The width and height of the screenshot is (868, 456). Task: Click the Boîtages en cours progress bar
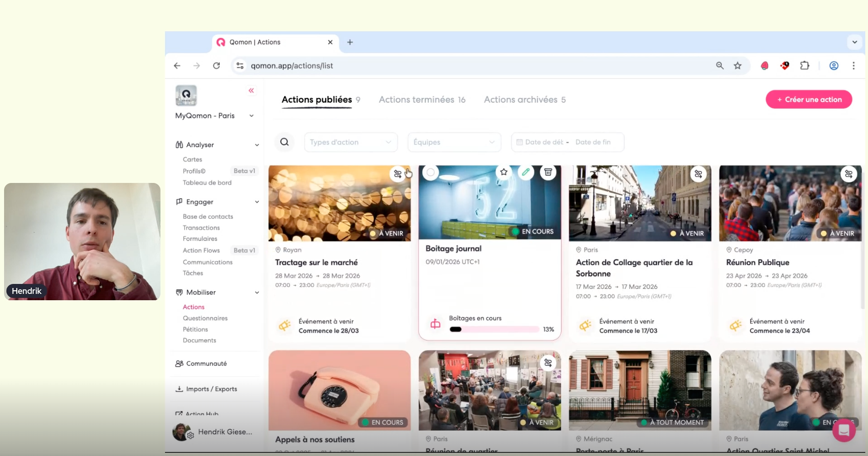coord(494,329)
